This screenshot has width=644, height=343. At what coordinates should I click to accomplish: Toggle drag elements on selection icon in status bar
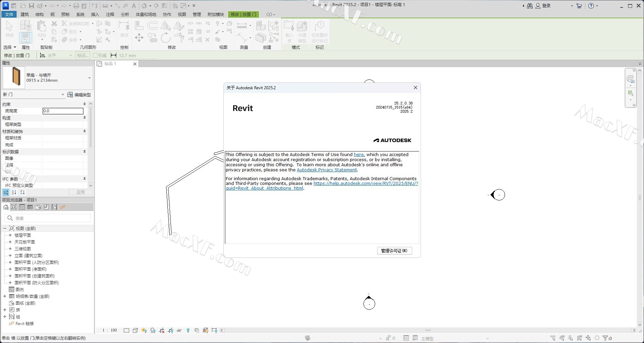pos(588,338)
